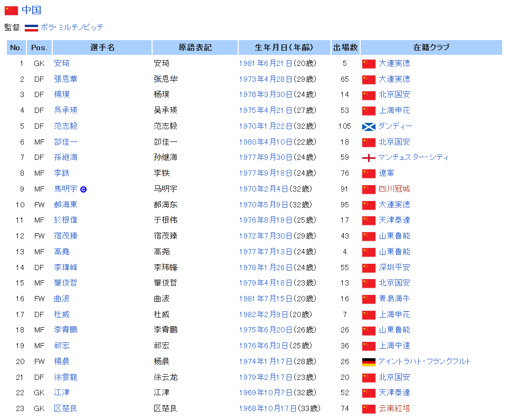Click the 生年月日(年齢) column header
Viewport: 508px width, 420px height.
point(284,47)
